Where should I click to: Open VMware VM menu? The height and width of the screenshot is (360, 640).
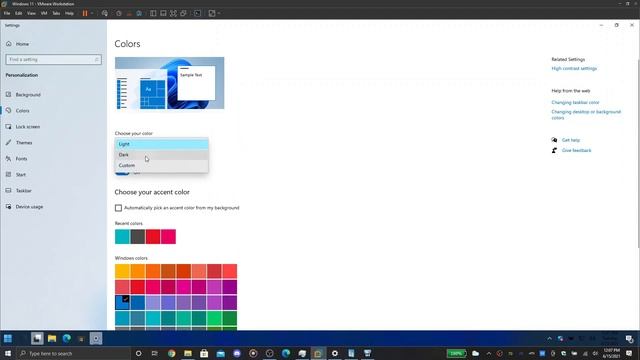(44, 13)
